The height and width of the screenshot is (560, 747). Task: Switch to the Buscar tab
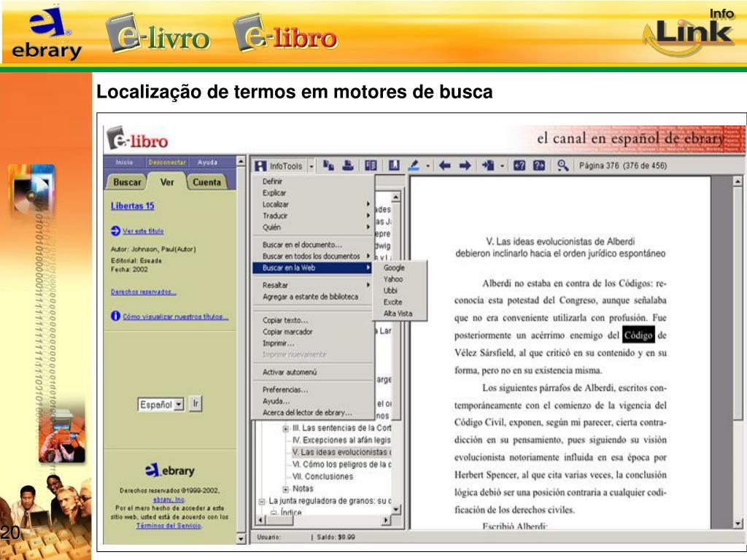127,182
